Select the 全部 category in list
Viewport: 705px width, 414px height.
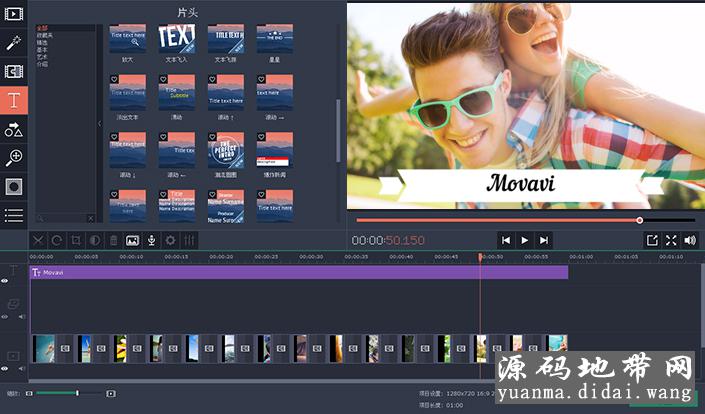tap(42, 29)
